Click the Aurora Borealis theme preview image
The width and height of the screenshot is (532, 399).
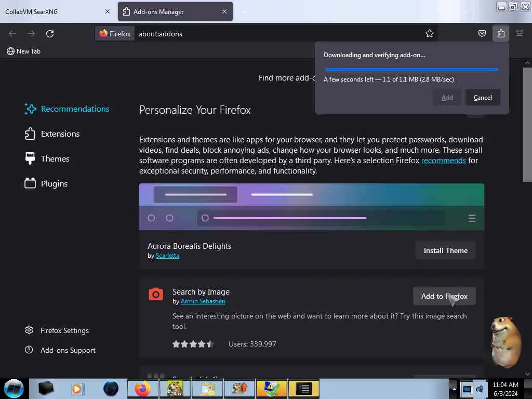pyautogui.click(x=312, y=207)
